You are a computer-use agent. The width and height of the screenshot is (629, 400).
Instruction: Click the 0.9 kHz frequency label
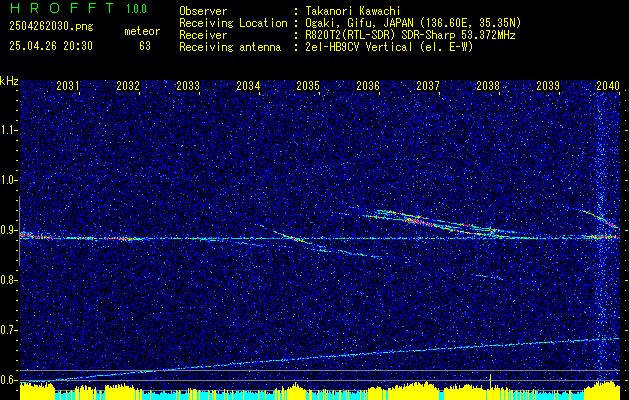9,230
